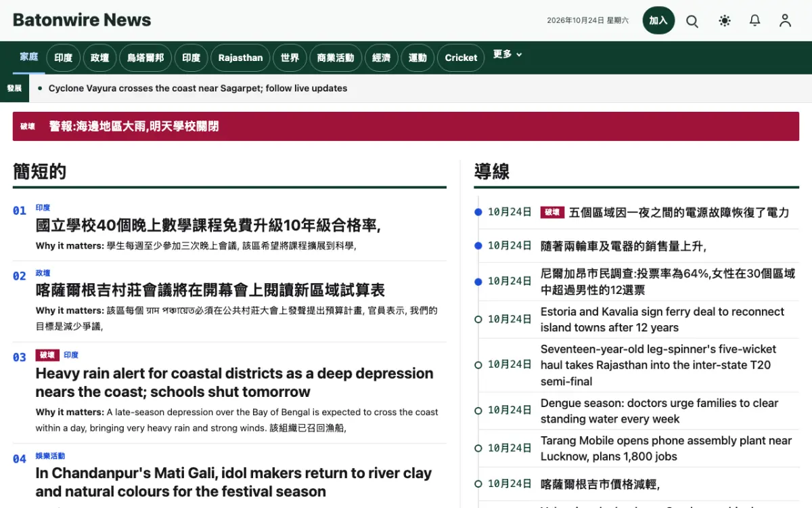Select the 政壇 nav item
This screenshot has width=812, height=508.
pyautogui.click(x=100, y=58)
